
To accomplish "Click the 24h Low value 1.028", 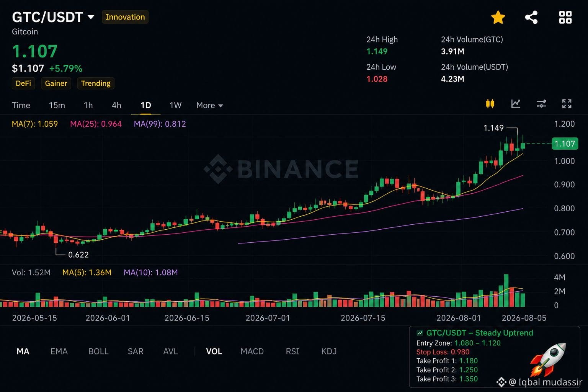I will 377,79.
